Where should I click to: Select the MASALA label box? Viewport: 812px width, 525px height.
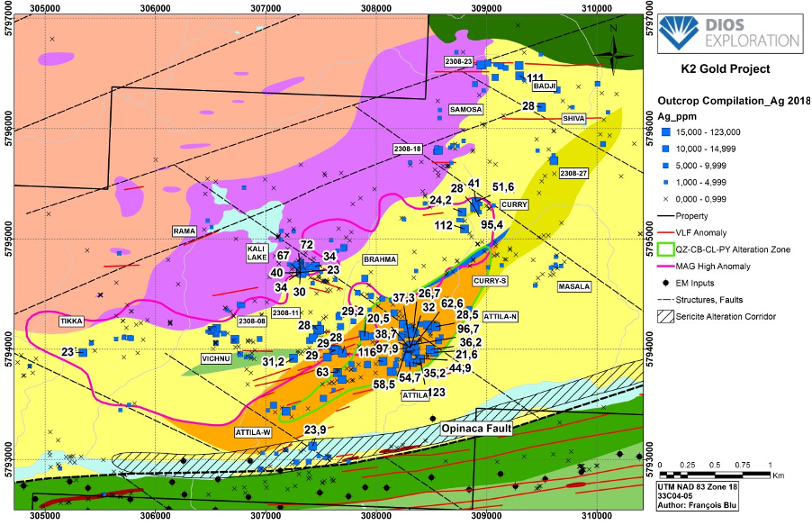pos(574,286)
